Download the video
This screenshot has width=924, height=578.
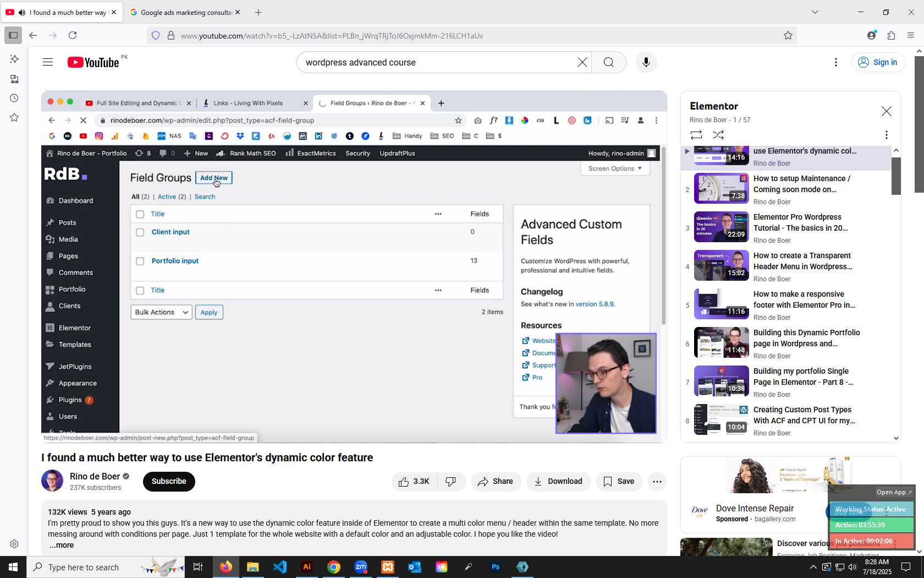(x=558, y=482)
